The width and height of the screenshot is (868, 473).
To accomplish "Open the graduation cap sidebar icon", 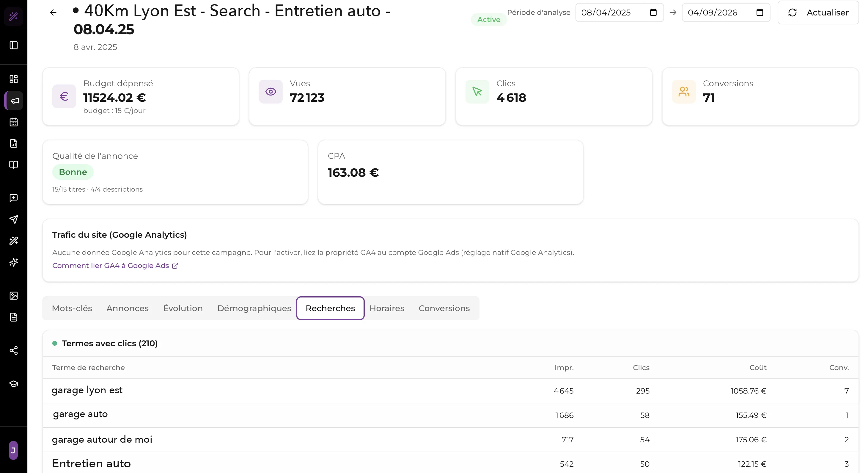I will tap(13, 384).
